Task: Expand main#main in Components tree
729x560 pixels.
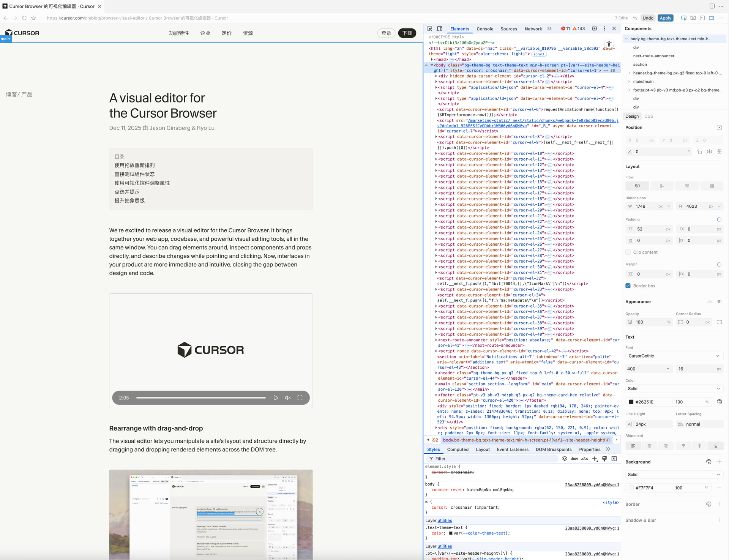Action: coord(629,82)
